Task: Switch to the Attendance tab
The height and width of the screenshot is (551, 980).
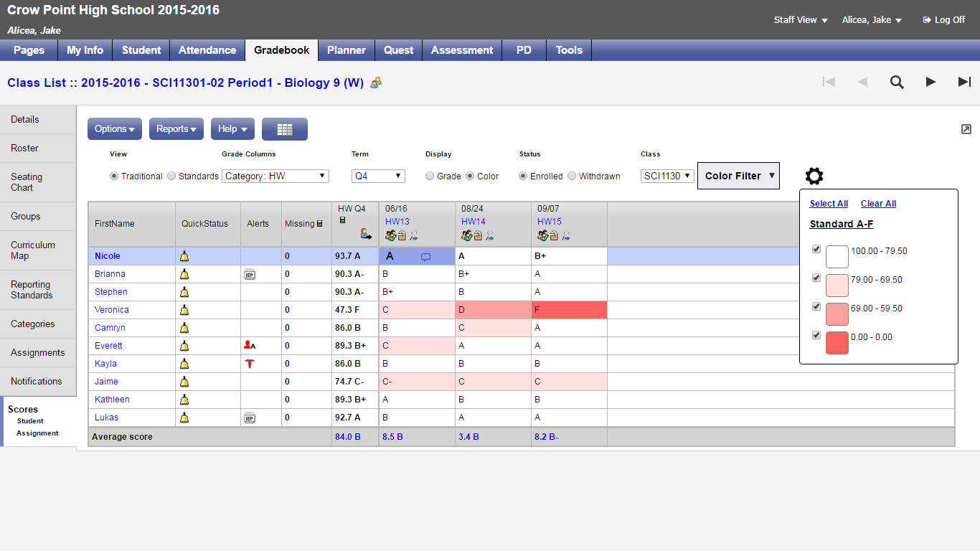Action: [x=207, y=50]
